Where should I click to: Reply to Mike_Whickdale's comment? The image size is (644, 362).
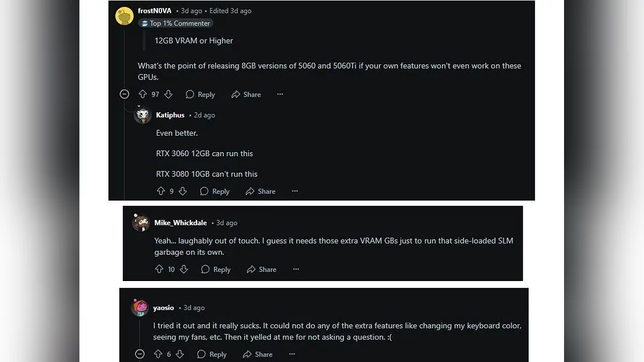[x=216, y=269]
